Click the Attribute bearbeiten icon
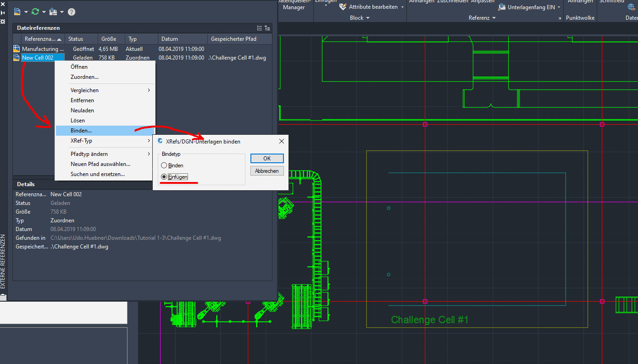 point(343,7)
